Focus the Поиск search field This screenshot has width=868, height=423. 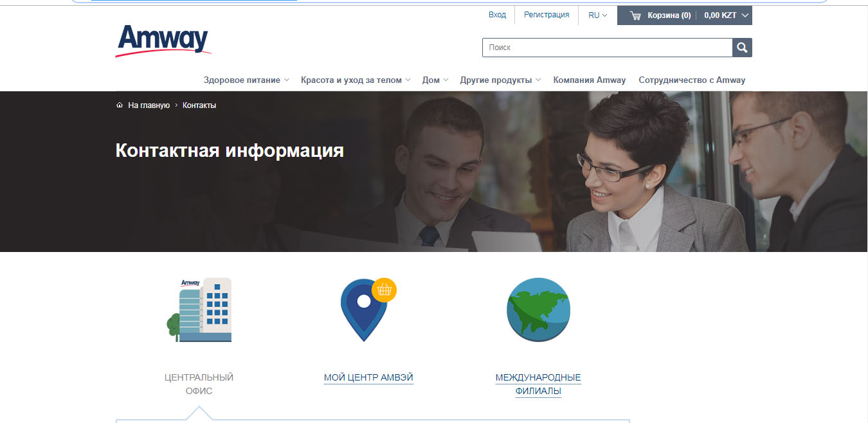(x=607, y=48)
